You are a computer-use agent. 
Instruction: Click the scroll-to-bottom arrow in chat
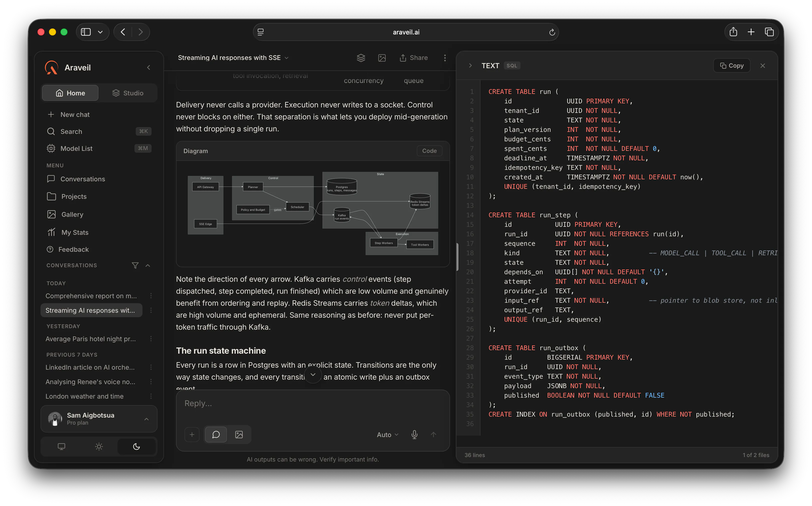pos(313,374)
